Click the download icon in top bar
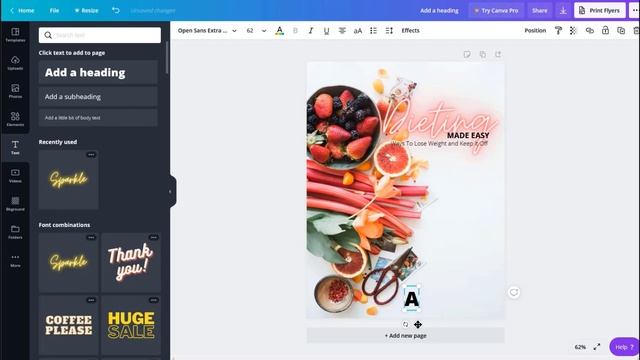 563,11
